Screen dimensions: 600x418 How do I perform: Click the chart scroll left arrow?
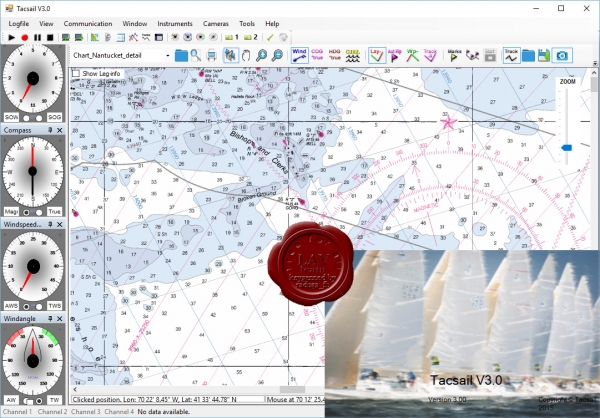75,389
